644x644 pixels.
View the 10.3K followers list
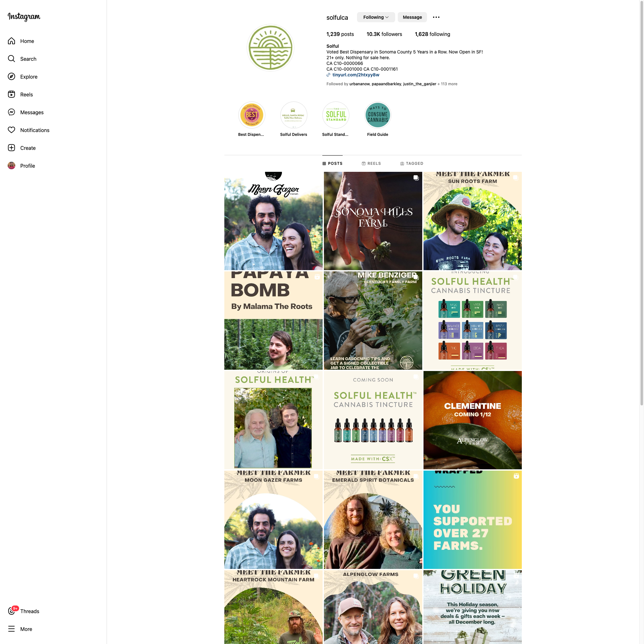[384, 34]
